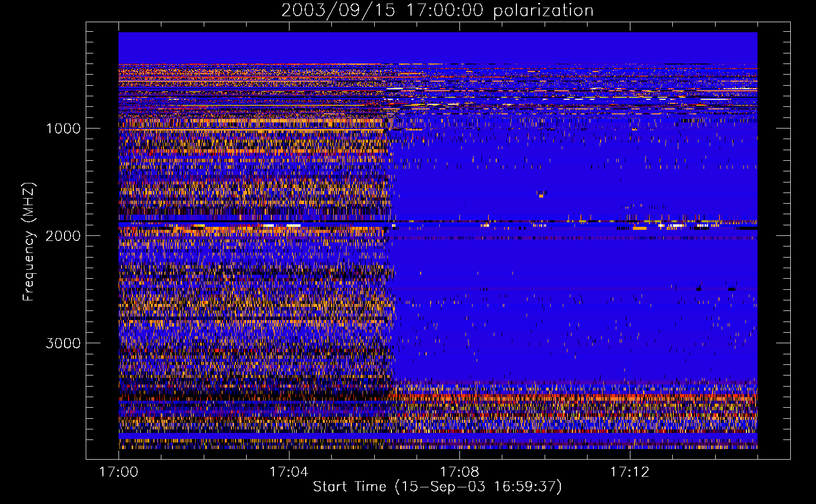
Task: Click the 'Start Time (15-Sep-03 16:59:37)' axis label
Action: point(437,487)
